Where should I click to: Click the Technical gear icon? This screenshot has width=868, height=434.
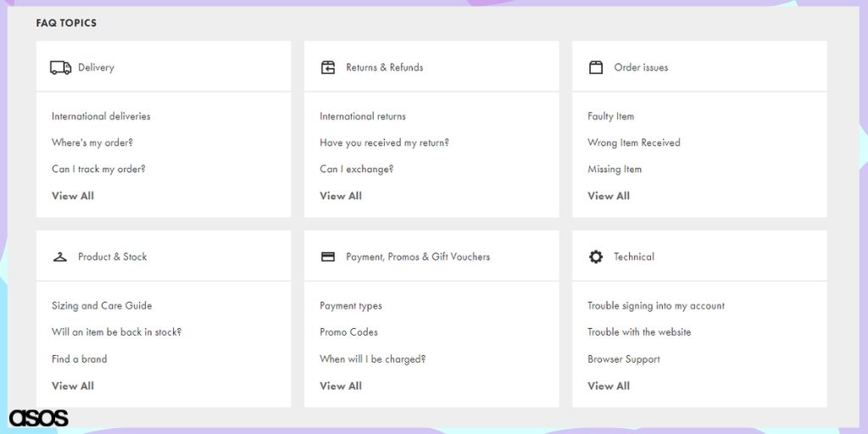pos(596,257)
